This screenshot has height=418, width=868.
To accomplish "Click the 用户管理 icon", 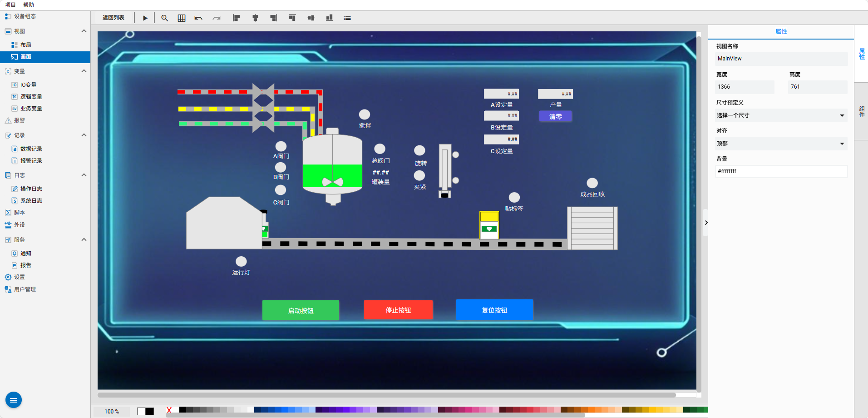I will [8, 289].
